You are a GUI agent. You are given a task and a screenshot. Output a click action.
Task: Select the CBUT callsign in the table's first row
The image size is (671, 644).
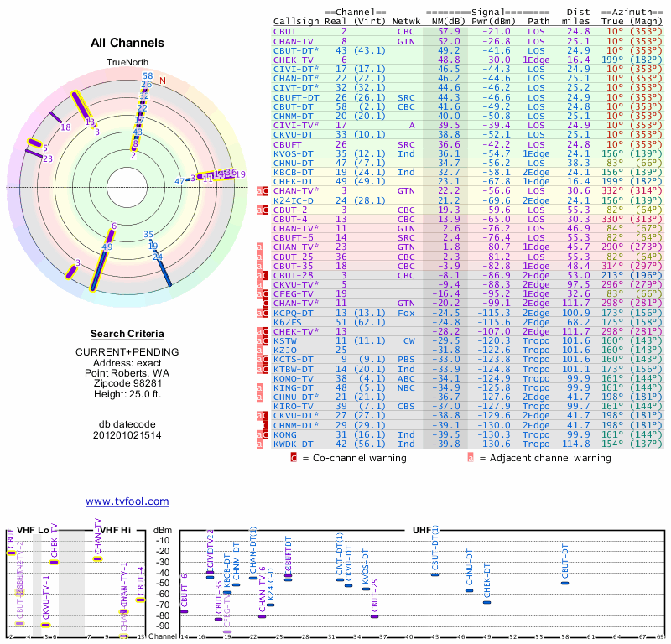(285, 32)
